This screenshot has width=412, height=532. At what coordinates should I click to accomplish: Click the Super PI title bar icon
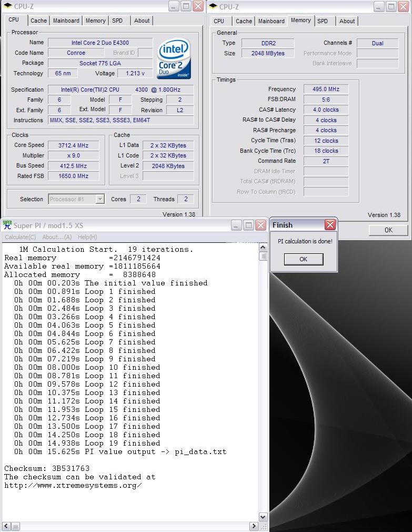coord(7,225)
